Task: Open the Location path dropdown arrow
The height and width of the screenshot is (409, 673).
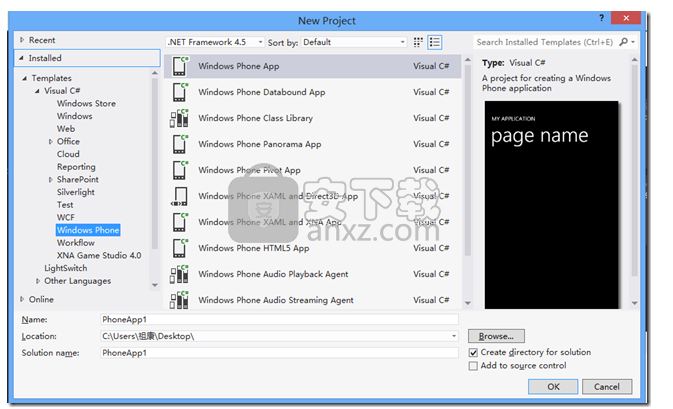Action: (x=454, y=336)
